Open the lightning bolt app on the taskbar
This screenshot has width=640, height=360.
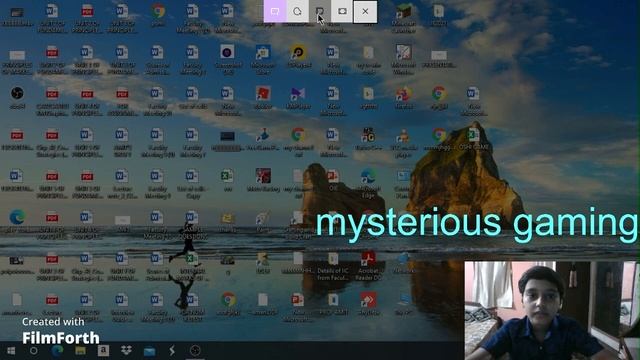[172, 351]
